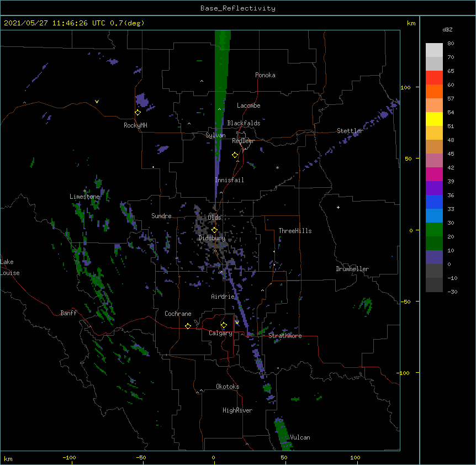Select the white plus marker north of Drumheller
476x465 pixels.
click(338, 207)
